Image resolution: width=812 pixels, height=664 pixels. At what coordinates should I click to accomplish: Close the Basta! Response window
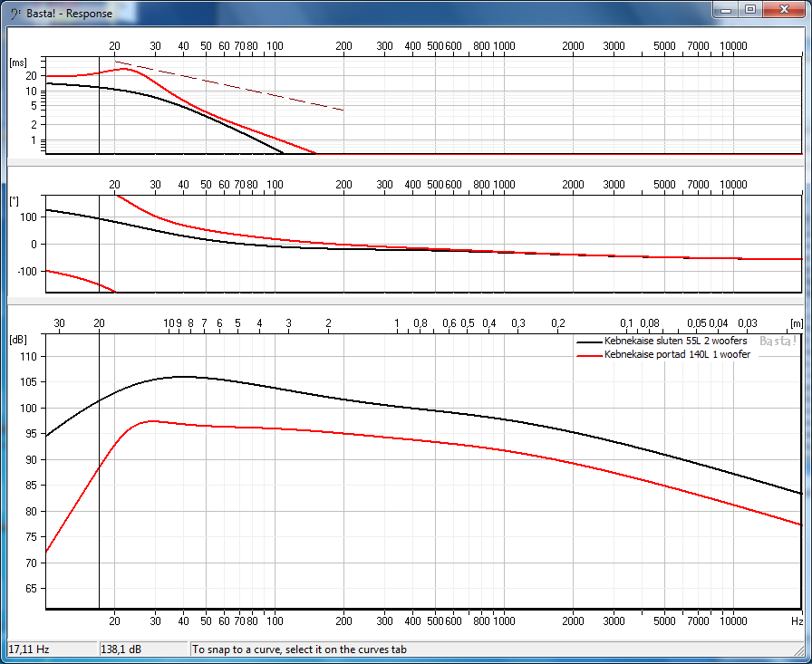[784, 10]
